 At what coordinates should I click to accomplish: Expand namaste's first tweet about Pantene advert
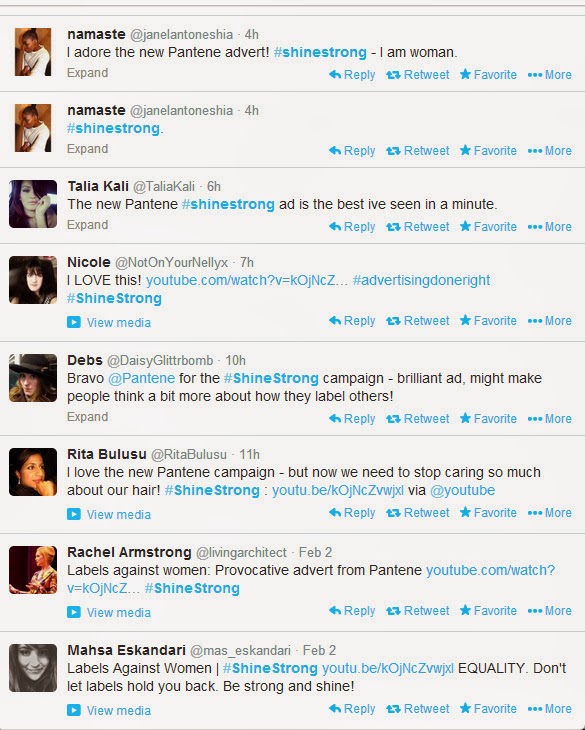[87, 73]
